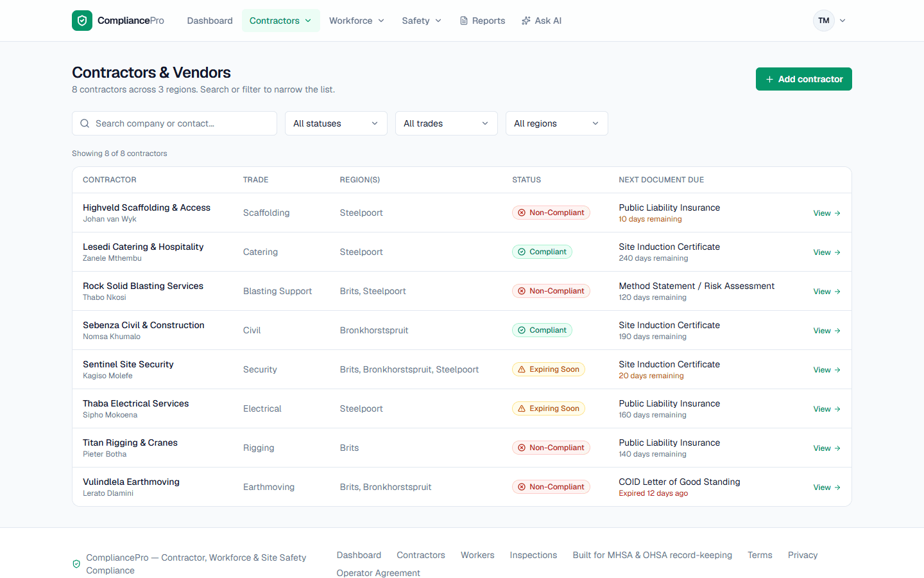
Task: Click 'COID Letter of Good Standing' text
Action: [x=680, y=482]
